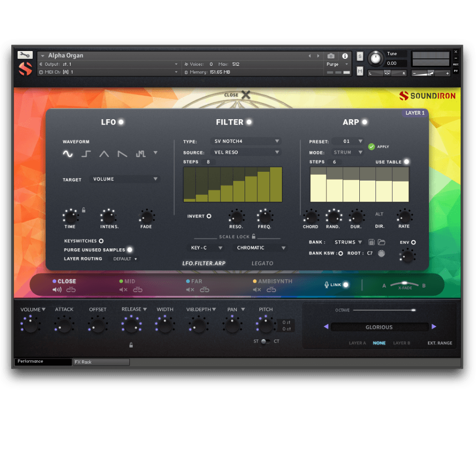The width and height of the screenshot is (476, 476).
Task: Select LAYER B
Action: tap(401, 343)
